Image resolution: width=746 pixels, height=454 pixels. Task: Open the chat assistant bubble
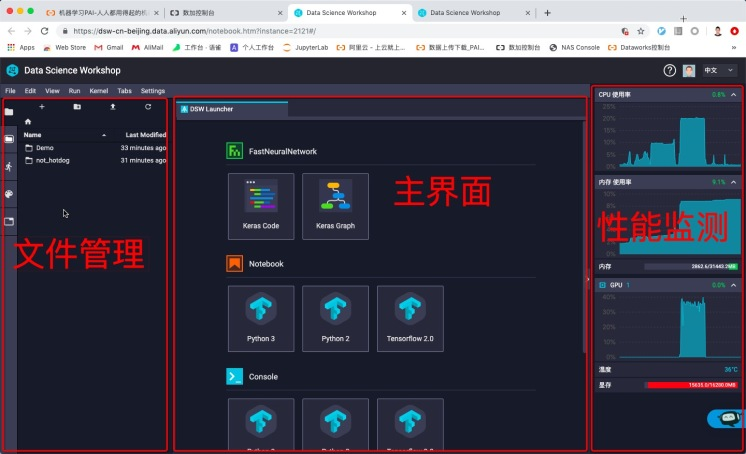pos(726,418)
